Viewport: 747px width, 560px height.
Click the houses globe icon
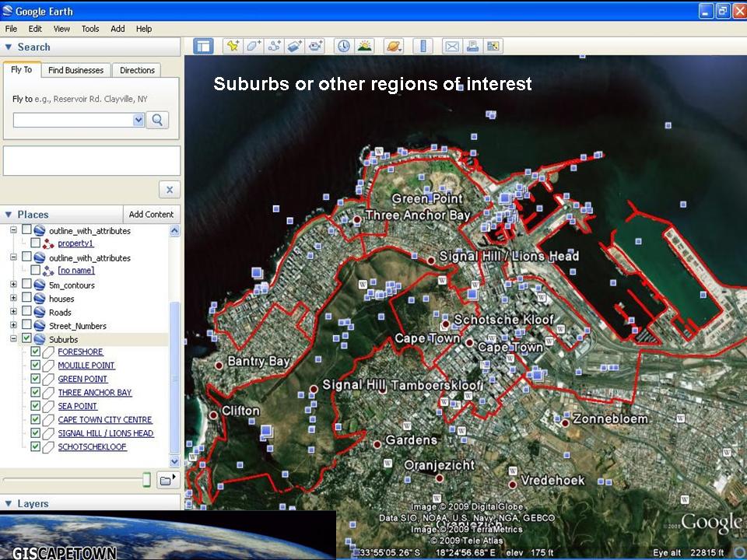point(40,299)
